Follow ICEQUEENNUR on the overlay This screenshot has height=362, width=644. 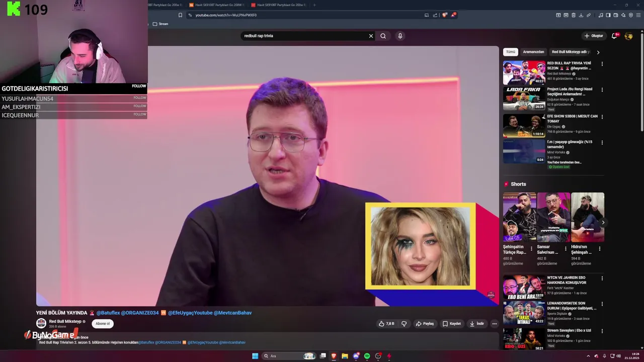coord(139,114)
